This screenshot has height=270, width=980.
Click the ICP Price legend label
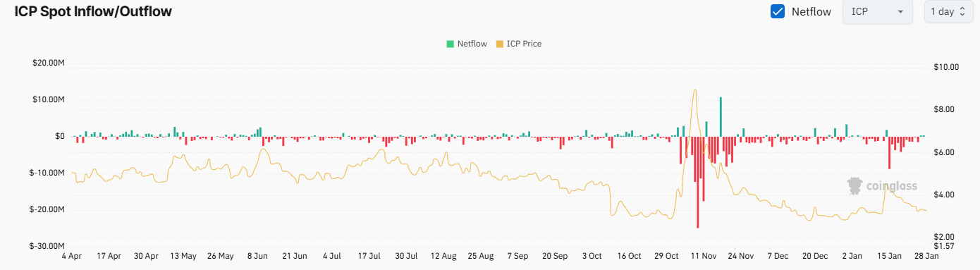click(525, 44)
